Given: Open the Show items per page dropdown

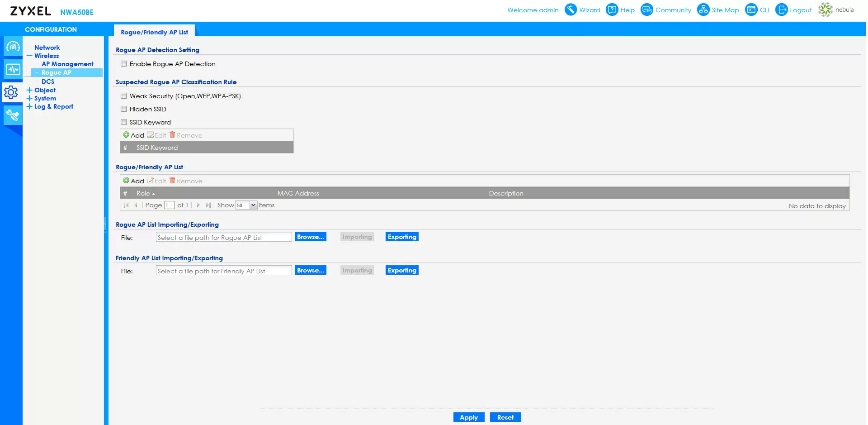Looking at the screenshot, I should [x=253, y=205].
